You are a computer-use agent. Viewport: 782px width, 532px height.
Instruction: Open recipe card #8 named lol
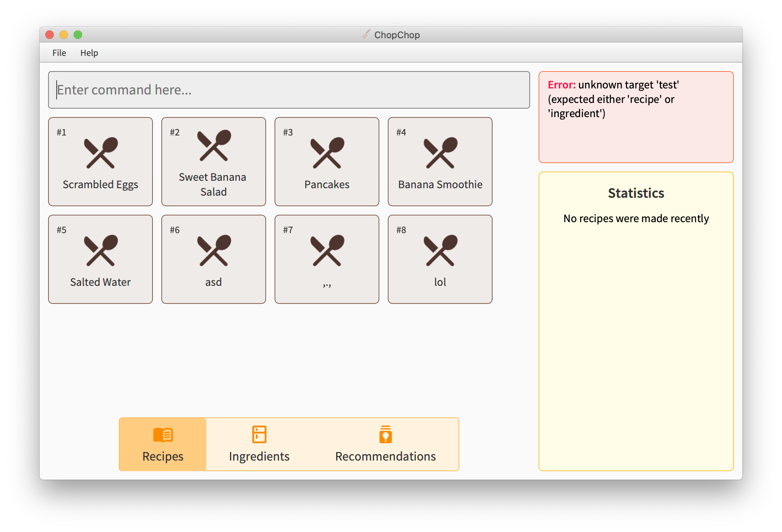[x=440, y=259]
